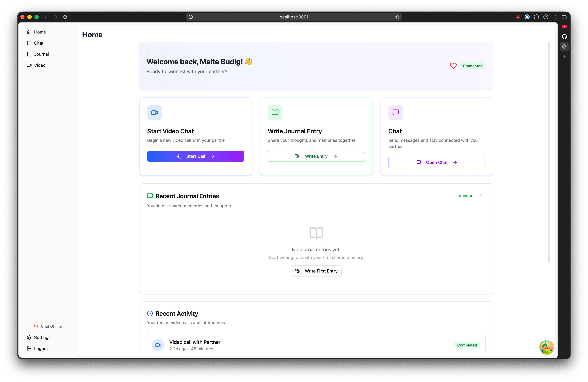Click the site info icon in address bar
Screen dimensions: 588x382
pos(191,17)
